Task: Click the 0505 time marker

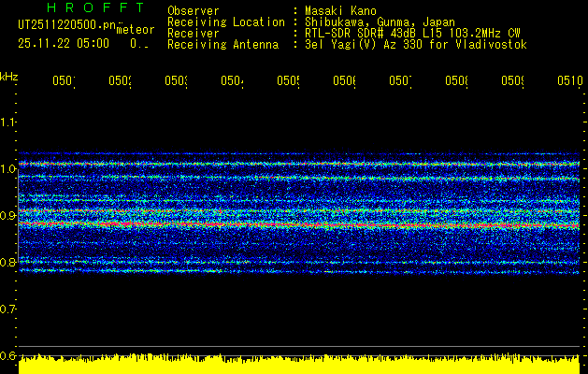Action: [288, 80]
